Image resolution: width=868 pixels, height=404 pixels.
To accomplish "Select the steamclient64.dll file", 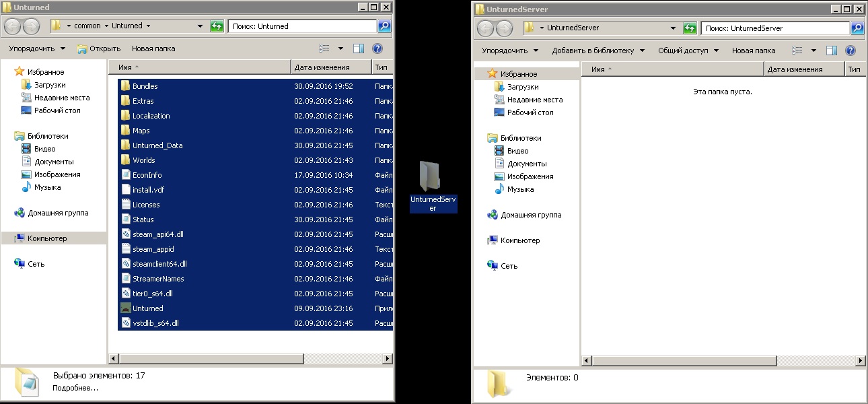I will [255, 264].
